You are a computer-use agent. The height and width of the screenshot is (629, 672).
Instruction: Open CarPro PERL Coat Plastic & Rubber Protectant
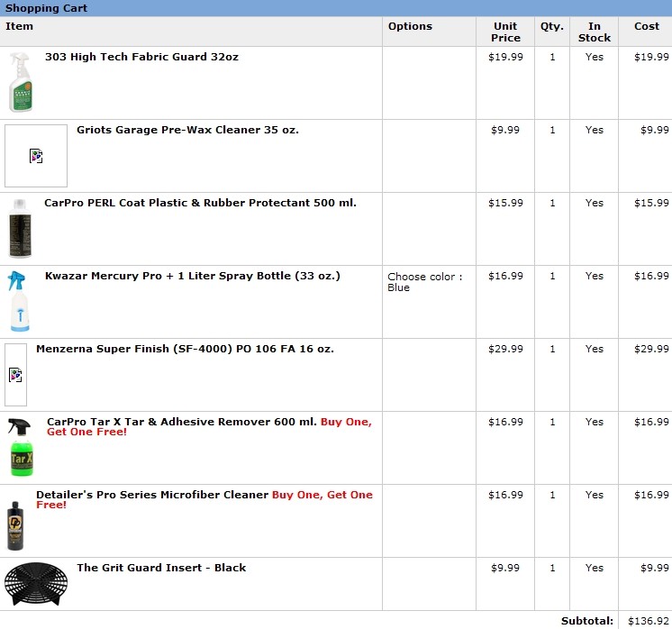tap(200, 203)
